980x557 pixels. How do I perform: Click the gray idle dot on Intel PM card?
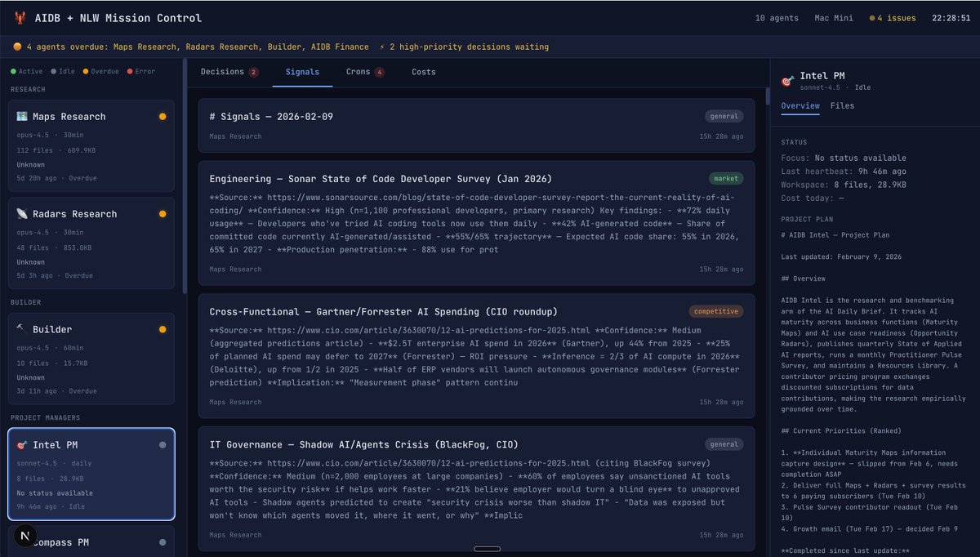click(163, 445)
